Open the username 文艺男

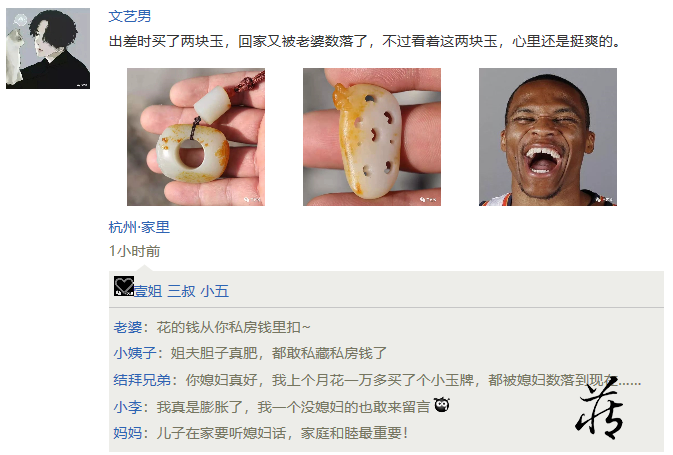130,16
